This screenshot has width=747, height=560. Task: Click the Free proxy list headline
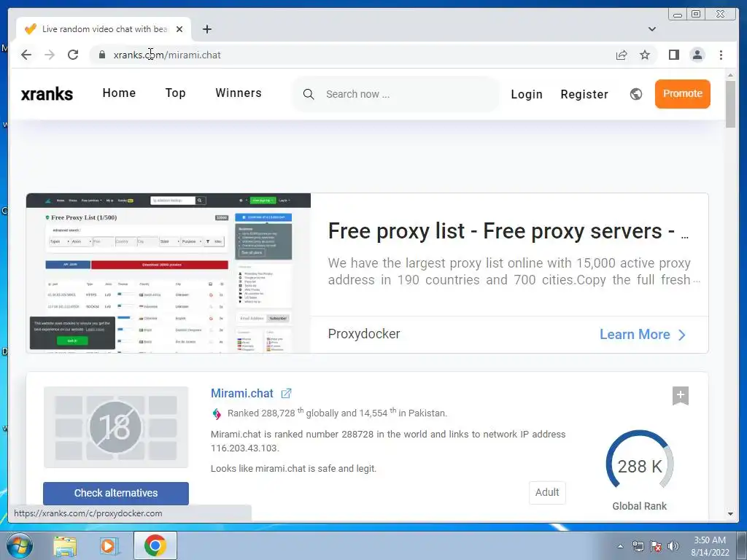(508, 231)
